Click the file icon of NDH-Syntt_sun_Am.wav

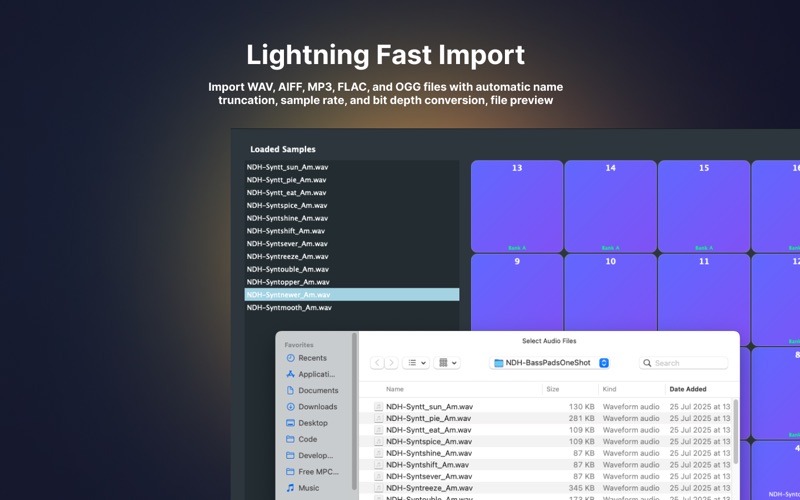(x=378, y=407)
